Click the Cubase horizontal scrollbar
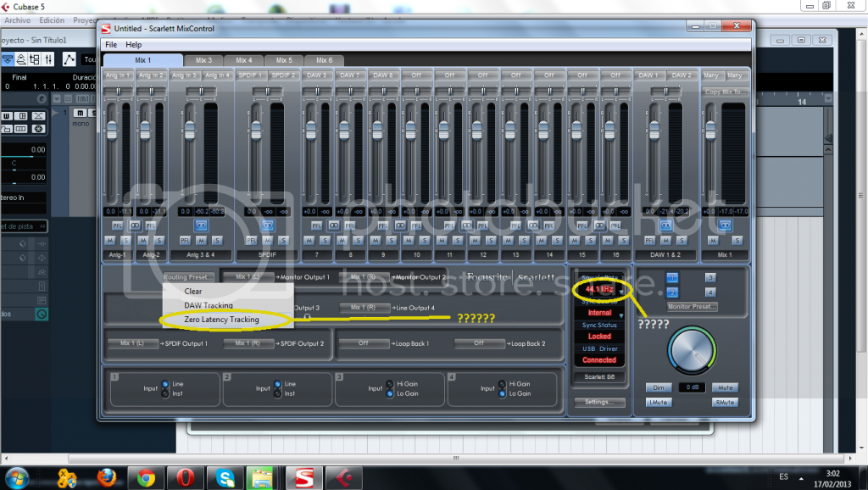 point(455,459)
